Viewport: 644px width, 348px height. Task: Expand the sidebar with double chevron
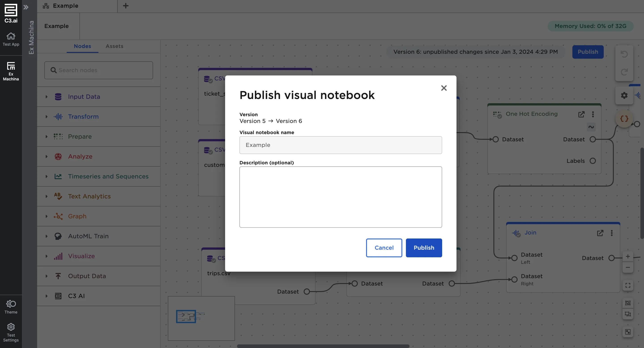pyautogui.click(x=26, y=7)
